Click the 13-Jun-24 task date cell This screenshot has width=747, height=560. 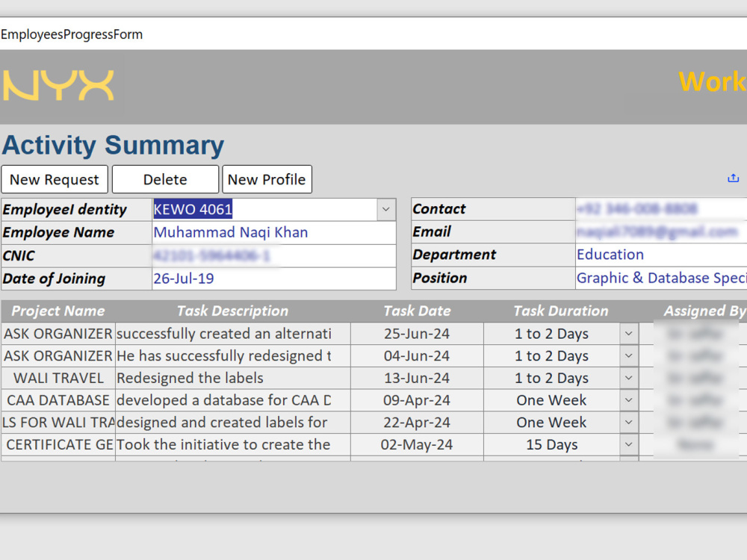pos(417,378)
